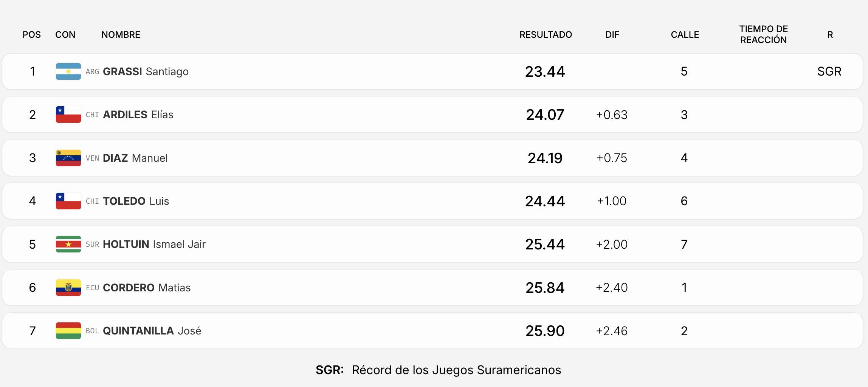Click CORDERO Matias result 25.84
This screenshot has height=387, width=868.
545,288
